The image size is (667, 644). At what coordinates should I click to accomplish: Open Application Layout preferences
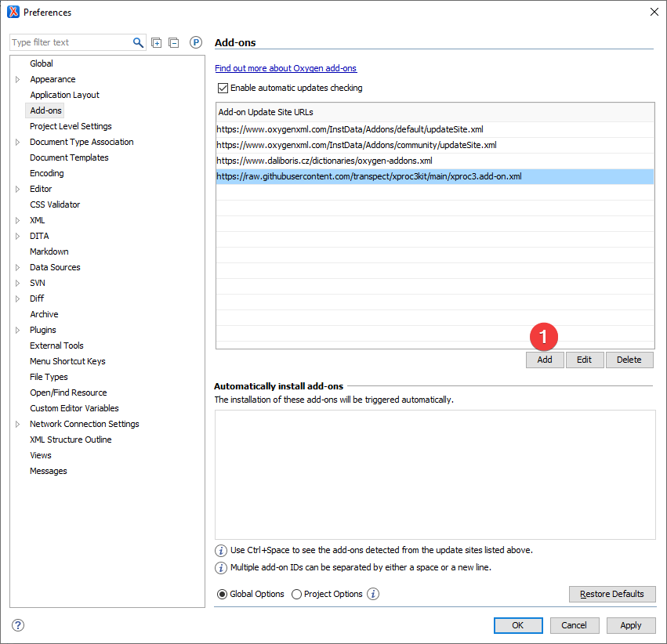point(64,95)
